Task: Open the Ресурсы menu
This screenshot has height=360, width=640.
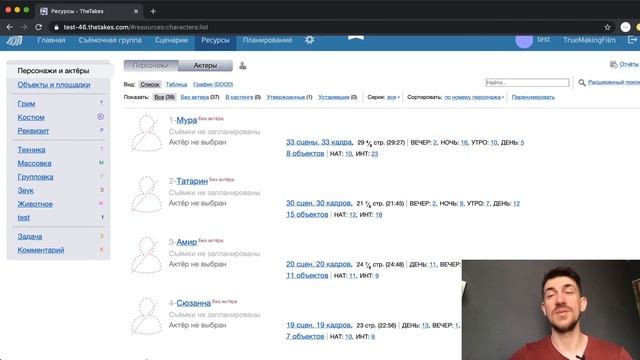Action: point(216,40)
